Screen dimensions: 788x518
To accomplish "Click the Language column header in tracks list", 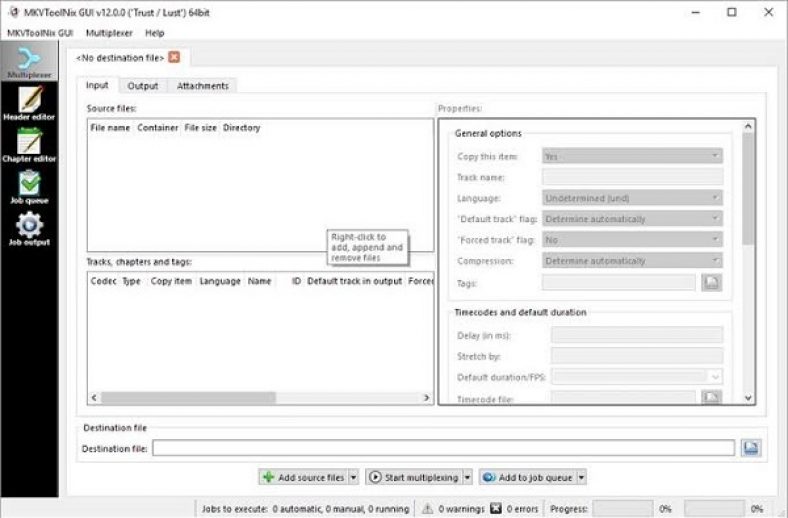I will tap(220, 281).
